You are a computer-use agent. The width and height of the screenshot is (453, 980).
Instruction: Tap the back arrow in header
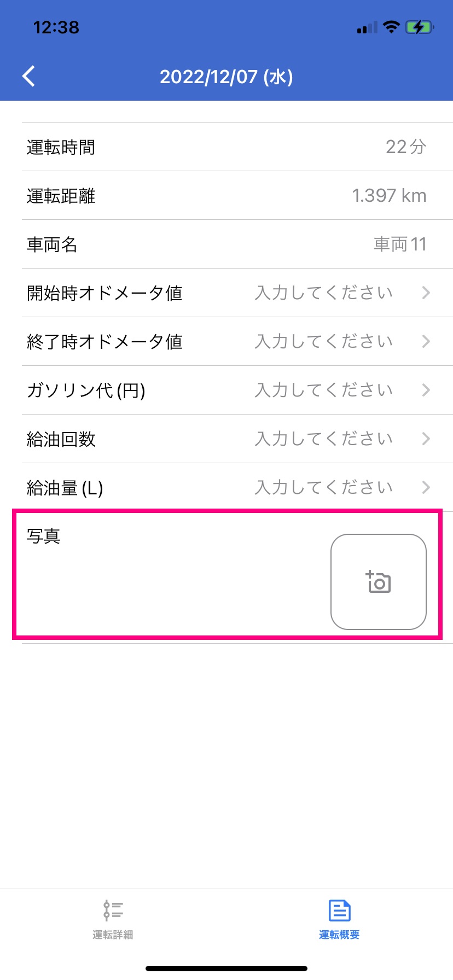(29, 77)
